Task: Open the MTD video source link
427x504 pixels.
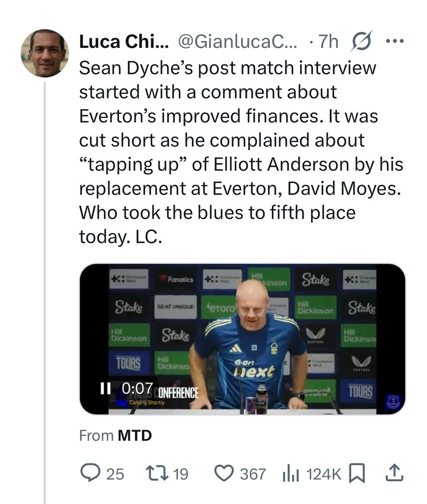Action: [x=134, y=436]
